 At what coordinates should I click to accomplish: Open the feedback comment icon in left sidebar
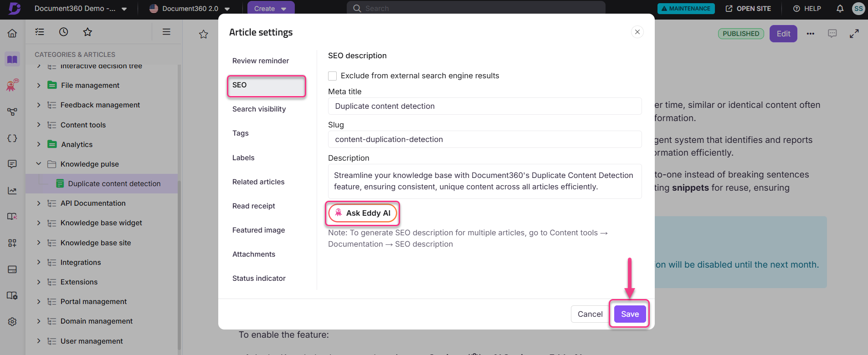point(12,164)
